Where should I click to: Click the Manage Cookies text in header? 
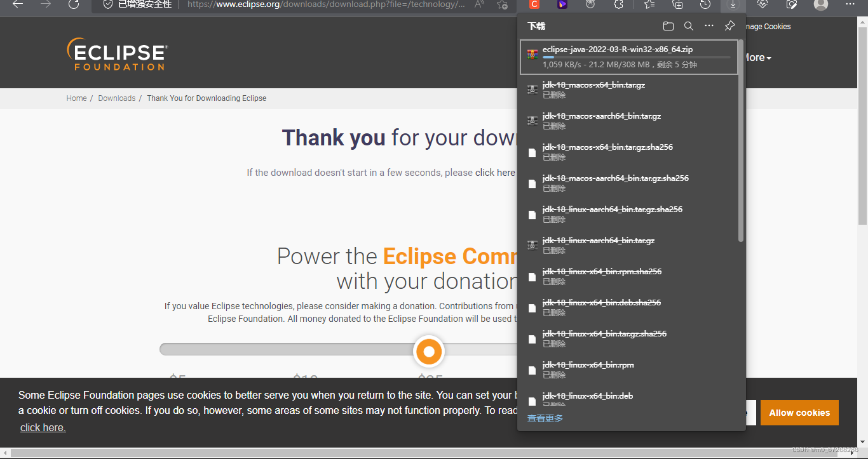(768, 27)
